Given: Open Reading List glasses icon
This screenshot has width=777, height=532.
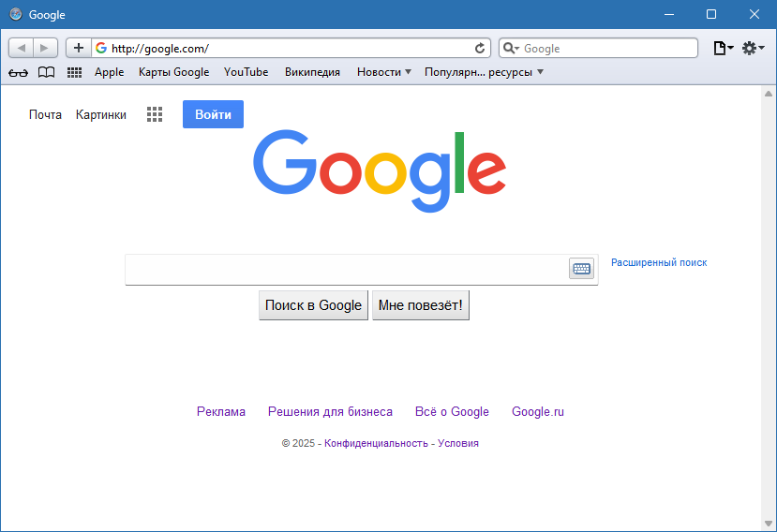Looking at the screenshot, I should point(19,73).
